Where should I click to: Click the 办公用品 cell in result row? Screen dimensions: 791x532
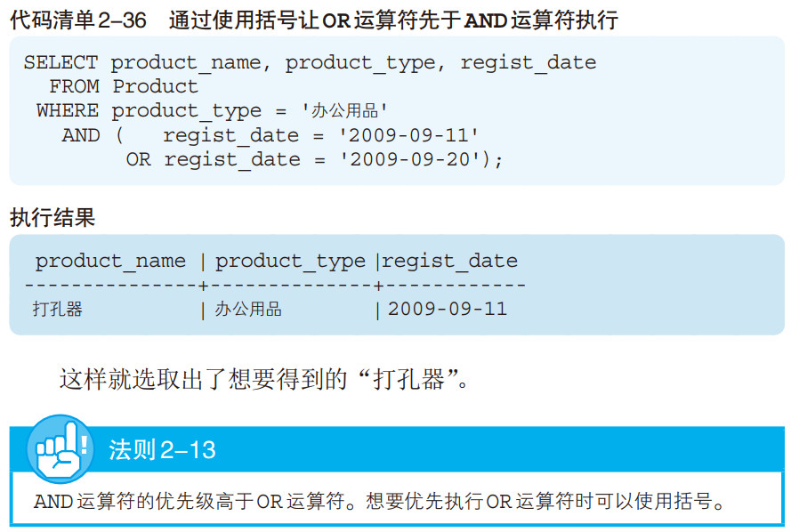click(248, 309)
